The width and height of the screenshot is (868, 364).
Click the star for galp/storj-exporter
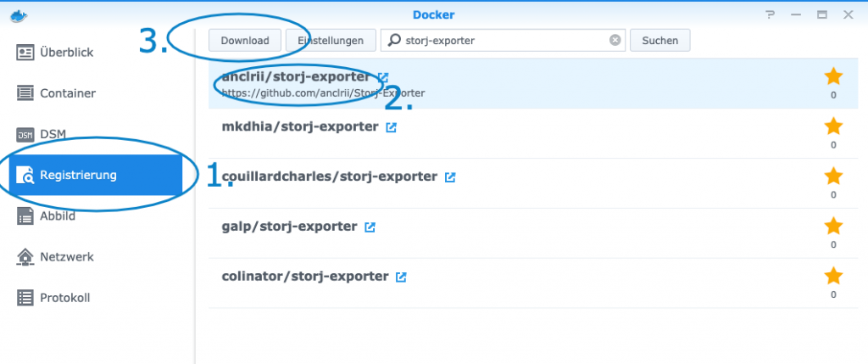(833, 227)
